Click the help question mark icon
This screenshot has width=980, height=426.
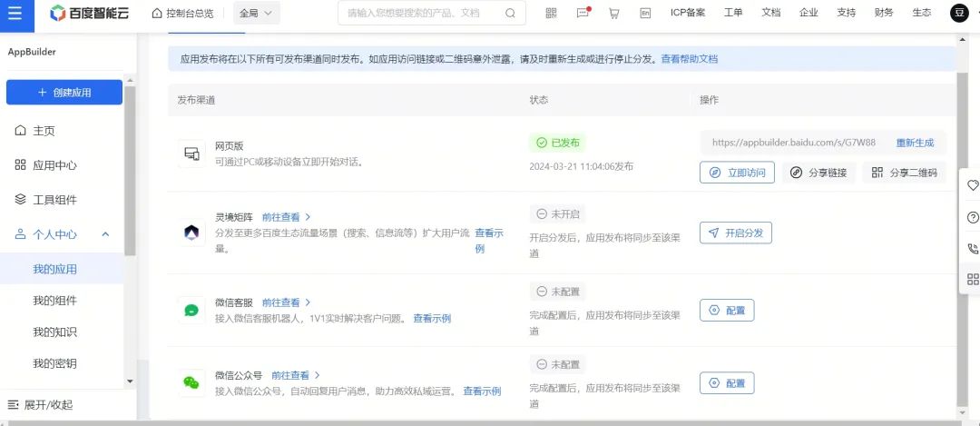[x=973, y=217]
